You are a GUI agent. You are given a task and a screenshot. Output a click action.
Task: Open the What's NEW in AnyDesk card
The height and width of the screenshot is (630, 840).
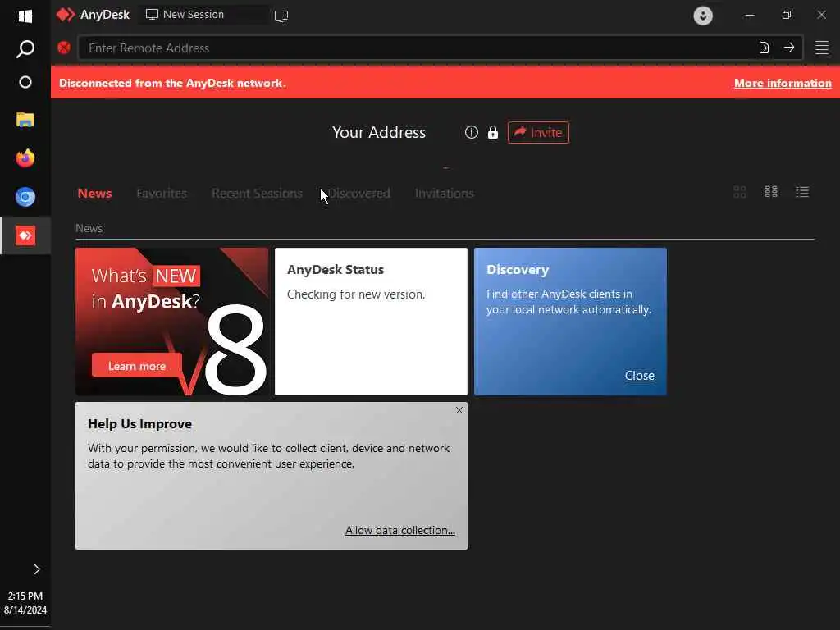coord(171,322)
